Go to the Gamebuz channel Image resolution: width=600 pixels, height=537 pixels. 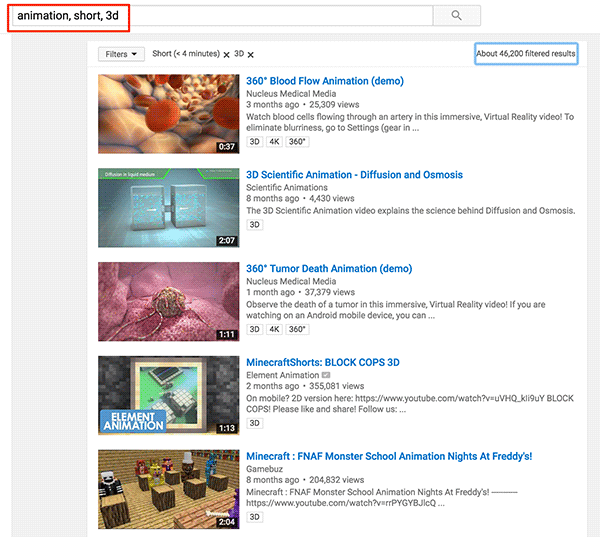point(265,469)
